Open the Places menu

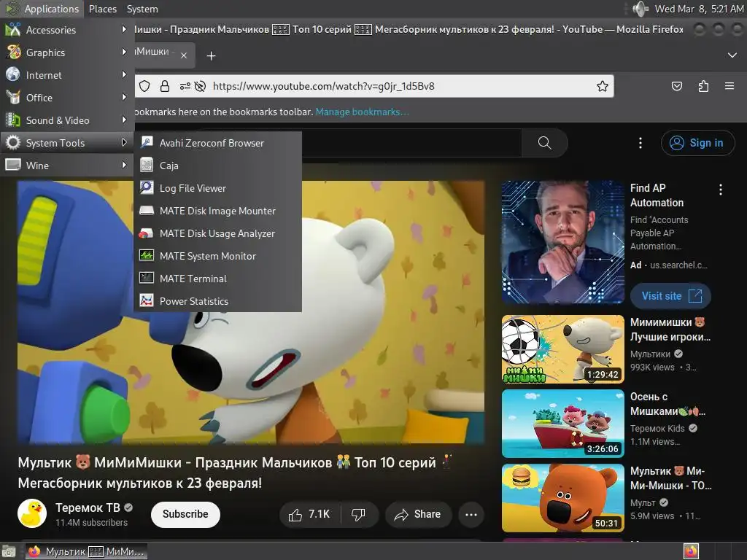tap(102, 9)
